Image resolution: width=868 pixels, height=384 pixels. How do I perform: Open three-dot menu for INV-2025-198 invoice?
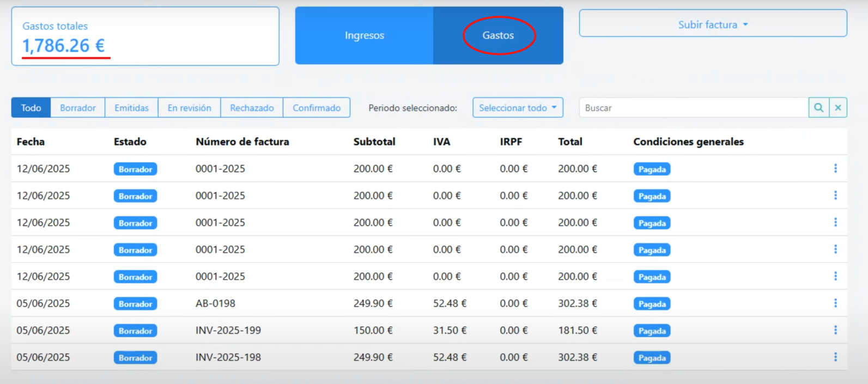(835, 357)
